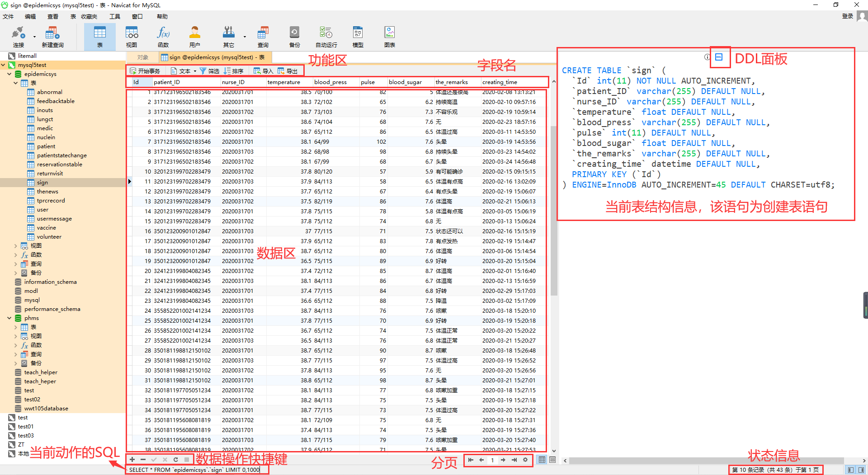Select the patient table in tree
Image resolution: width=868 pixels, height=475 pixels.
[46, 146]
